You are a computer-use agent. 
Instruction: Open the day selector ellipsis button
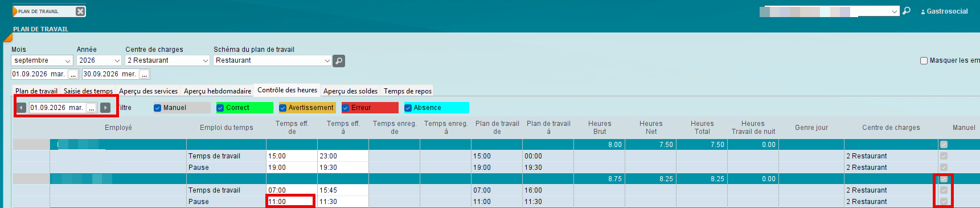91,108
